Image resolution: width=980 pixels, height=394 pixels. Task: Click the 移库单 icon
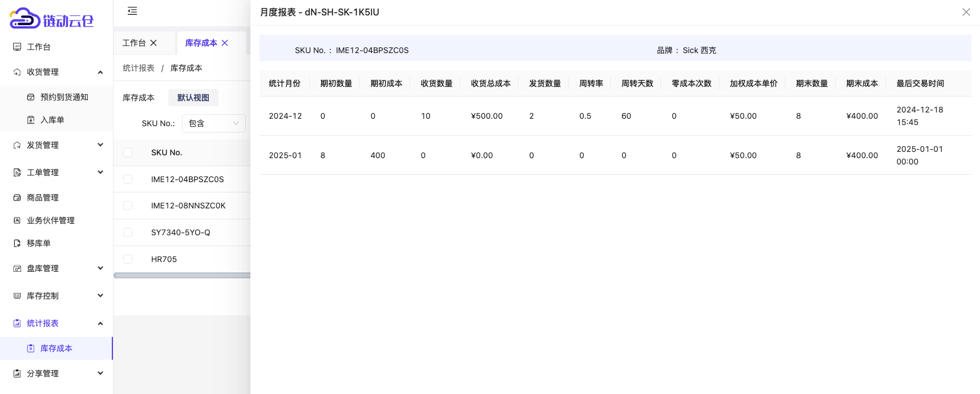17,243
